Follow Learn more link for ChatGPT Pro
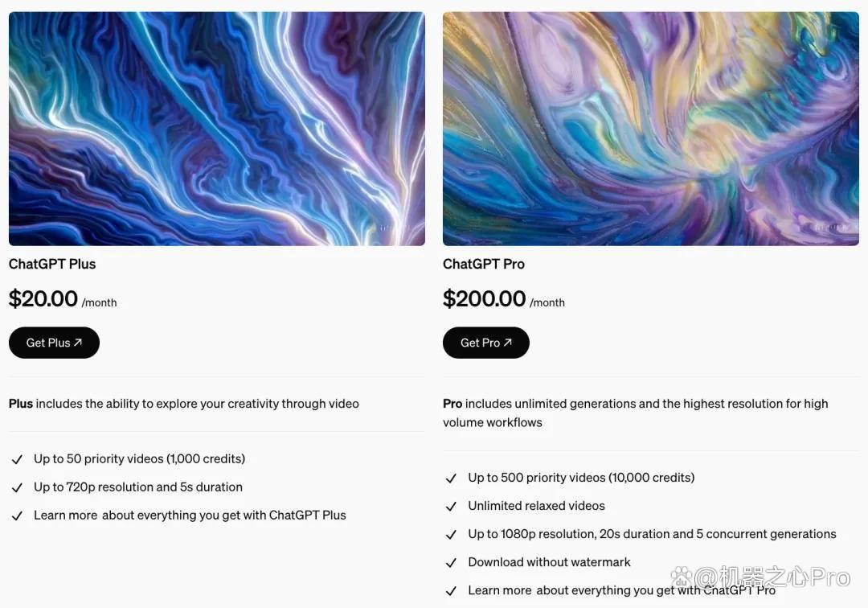Image resolution: width=868 pixels, height=608 pixels. click(x=500, y=590)
